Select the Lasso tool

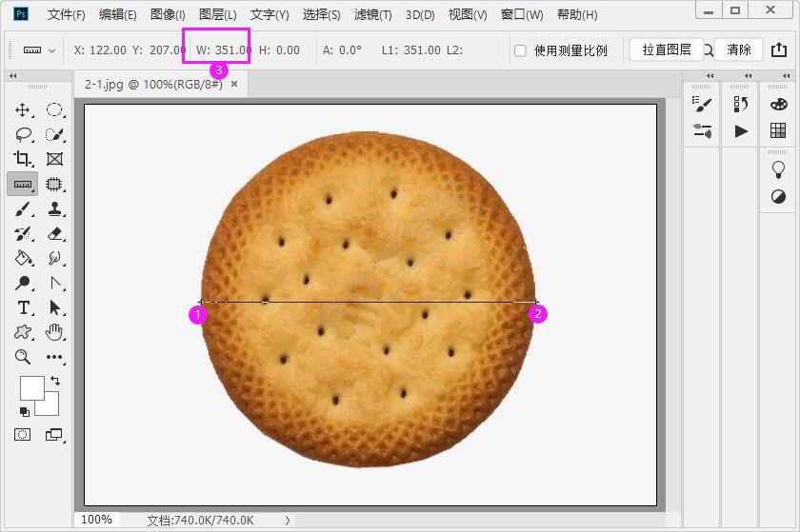[x=24, y=134]
